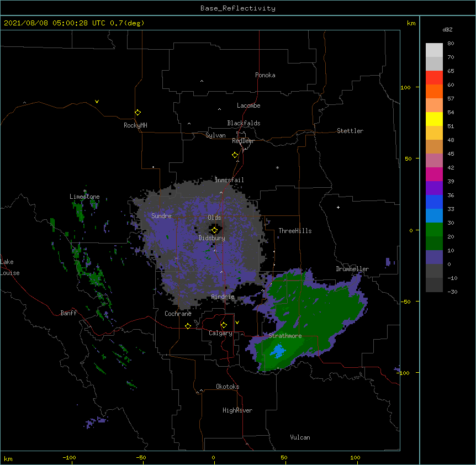Click the ThreeHills label

point(295,231)
